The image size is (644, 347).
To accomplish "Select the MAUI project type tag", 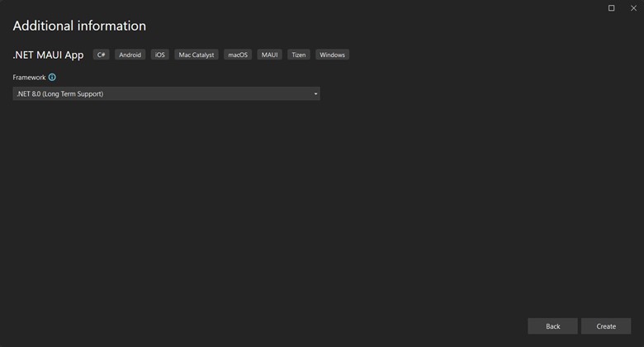I will (x=269, y=55).
